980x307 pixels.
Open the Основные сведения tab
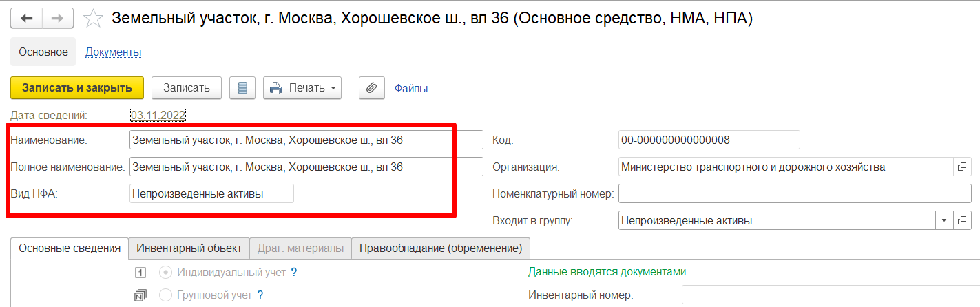[x=70, y=248]
